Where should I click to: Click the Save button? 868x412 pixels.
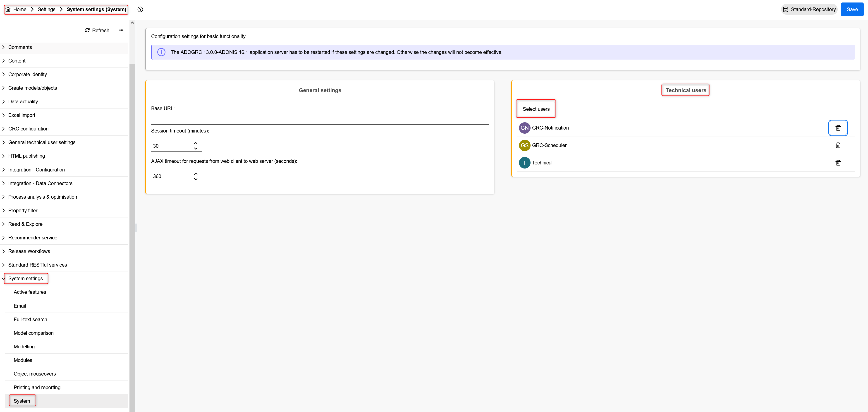852,10
